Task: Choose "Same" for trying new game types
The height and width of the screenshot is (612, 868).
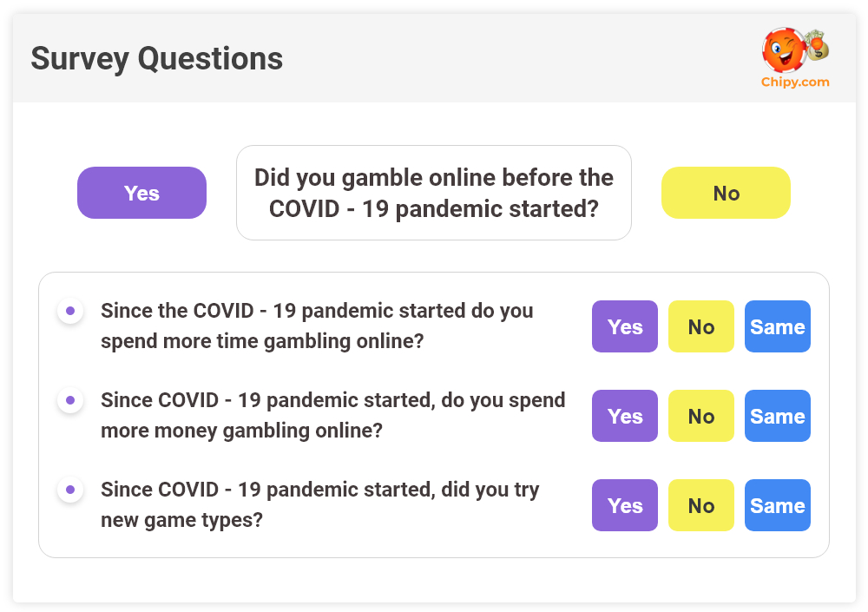Action: coord(777,505)
